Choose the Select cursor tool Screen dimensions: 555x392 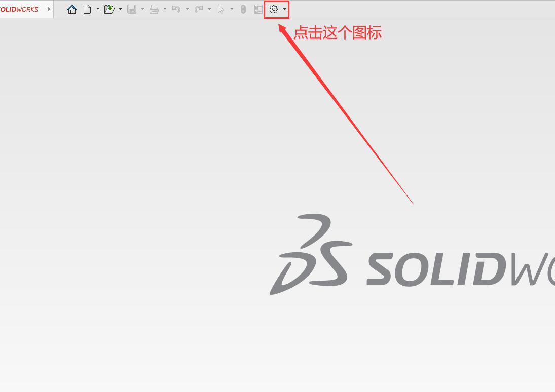tap(221, 9)
